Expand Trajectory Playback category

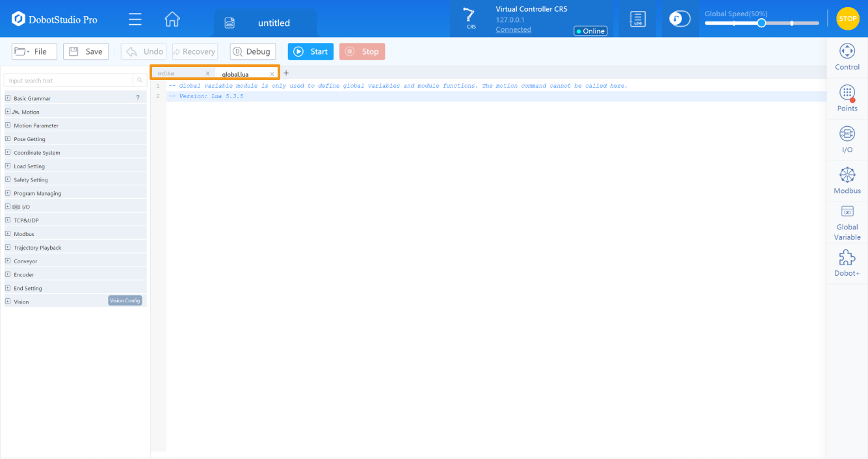[8, 248]
